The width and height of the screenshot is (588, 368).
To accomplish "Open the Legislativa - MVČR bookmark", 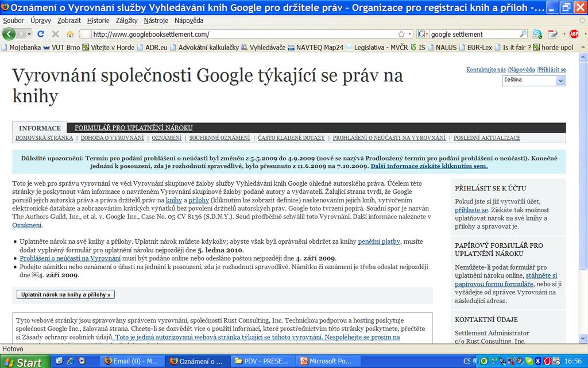I will pyautogui.click(x=377, y=47).
